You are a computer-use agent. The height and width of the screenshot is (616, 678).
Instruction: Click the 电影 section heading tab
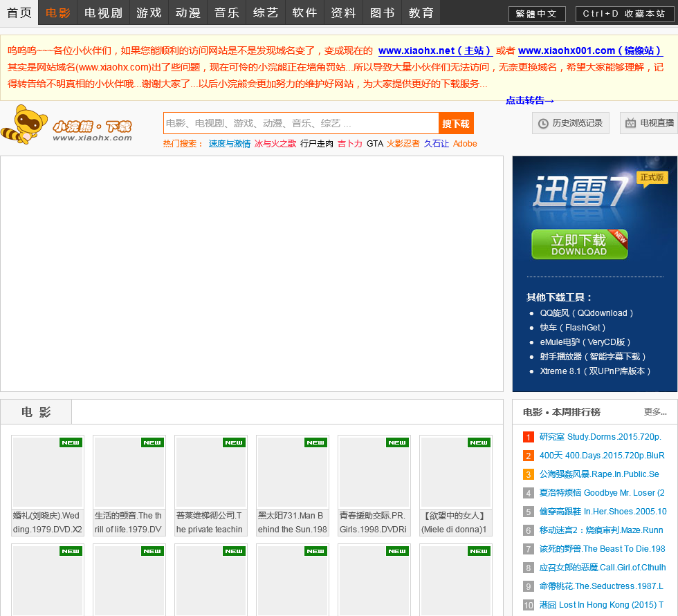coord(36,412)
